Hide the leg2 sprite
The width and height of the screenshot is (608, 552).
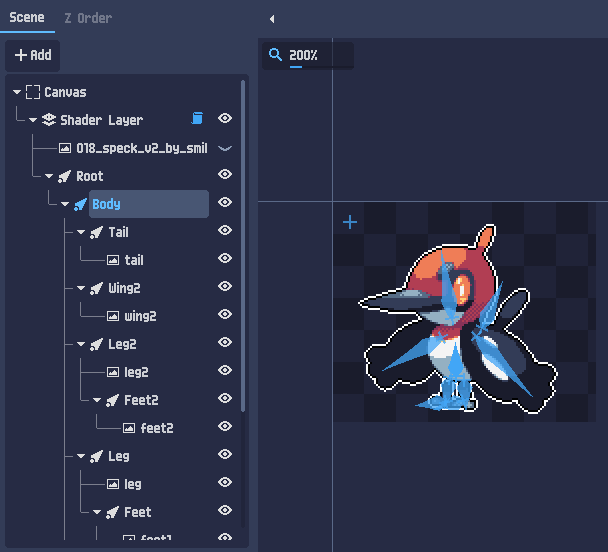pyautogui.click(x=225, y=370)
